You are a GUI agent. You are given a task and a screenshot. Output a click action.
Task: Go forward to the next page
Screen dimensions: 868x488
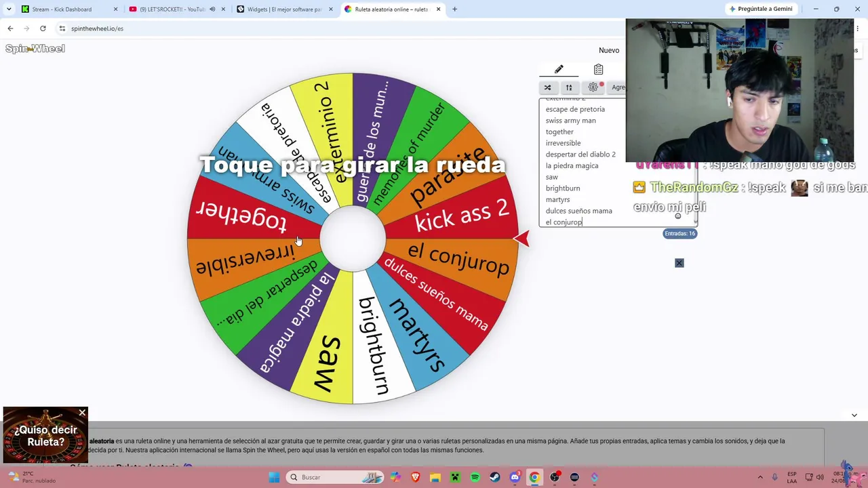click(26, 28)
